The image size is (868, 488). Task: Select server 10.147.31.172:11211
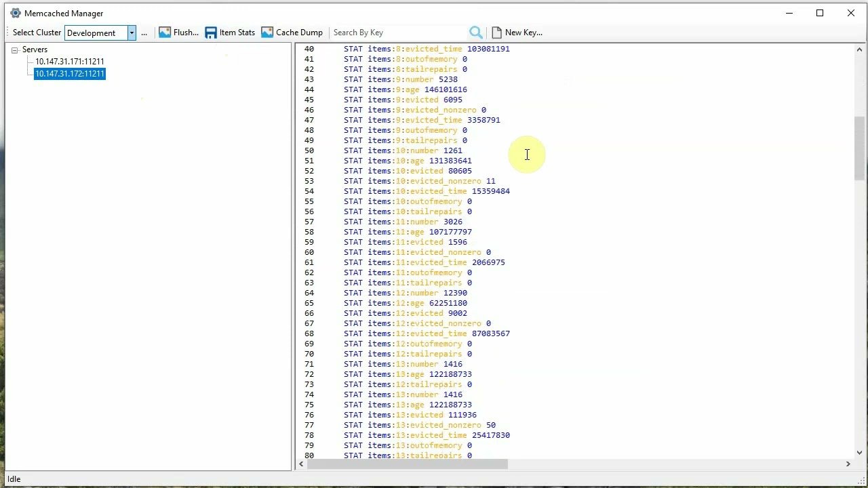(x=70, y=73)
